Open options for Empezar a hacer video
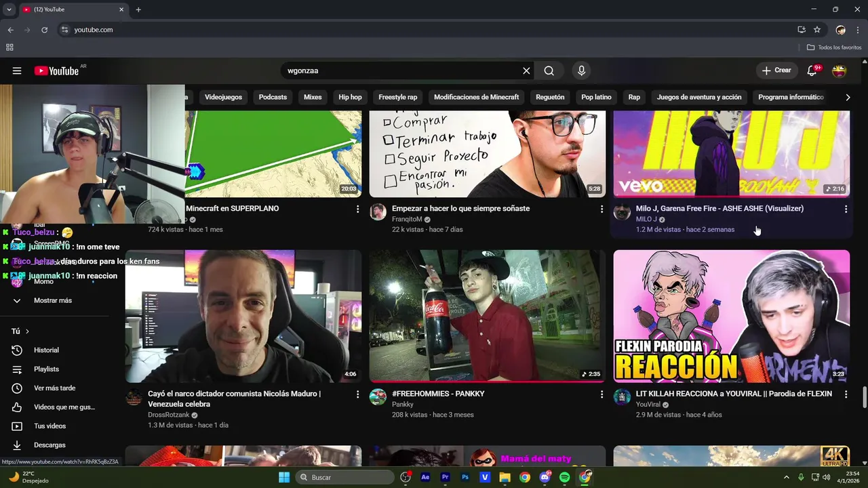The width and height of the screenshot is (868, 488). click(601, 209)
